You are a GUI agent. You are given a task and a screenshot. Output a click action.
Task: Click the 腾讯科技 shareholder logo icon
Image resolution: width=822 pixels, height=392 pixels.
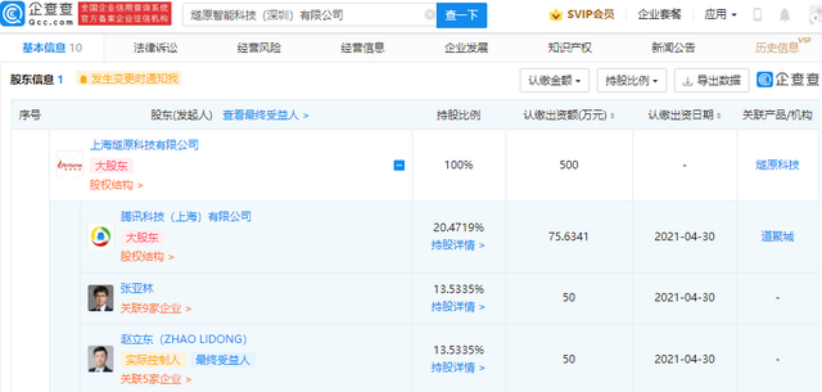coord(100,236)
